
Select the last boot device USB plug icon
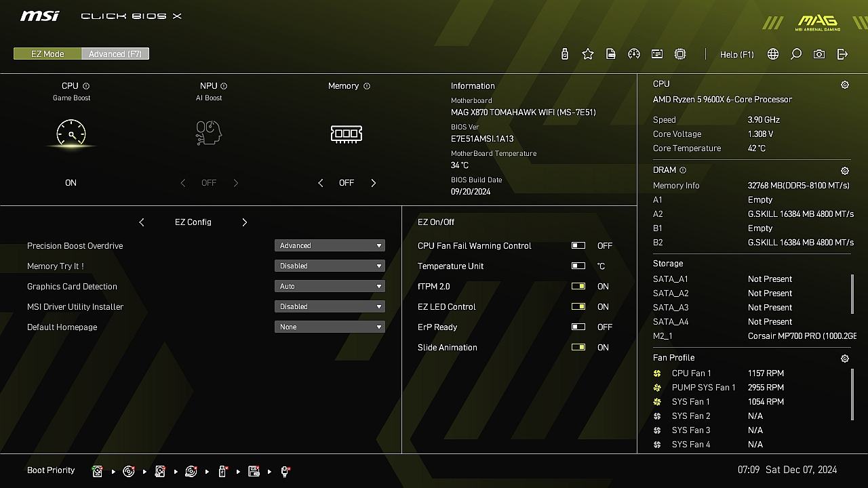click(x=285, y=471)
